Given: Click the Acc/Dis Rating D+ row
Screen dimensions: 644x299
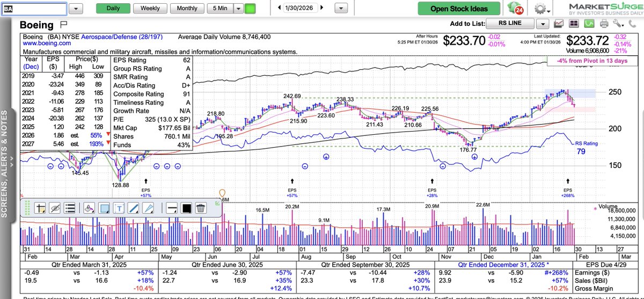Looking at the screenshot, I should point(151,85).
